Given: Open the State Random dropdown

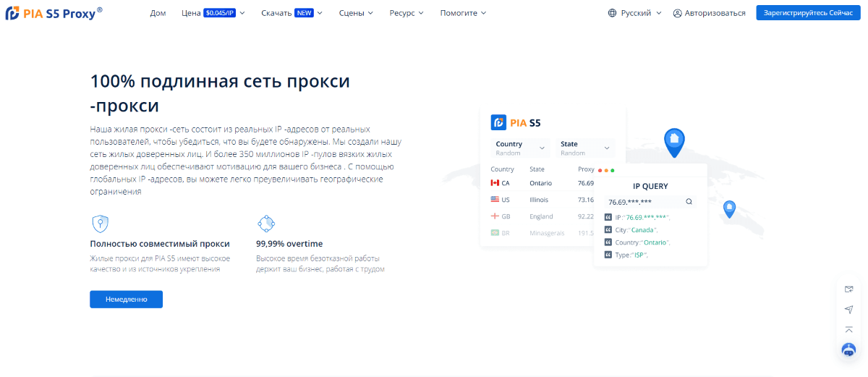Looking at the screenshot, I should click(585, 148).
